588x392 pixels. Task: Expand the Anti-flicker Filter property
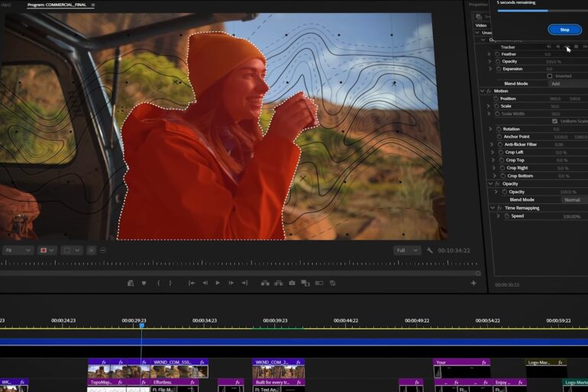click(x=493, y=144)
